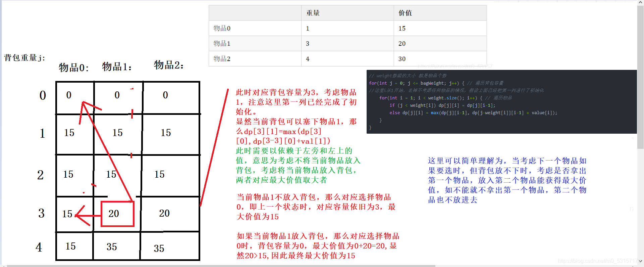Click the code line starting with 'else dp[j][i] = max'
Viewport: 644px width, 267px height.
(x=473, y=113)
